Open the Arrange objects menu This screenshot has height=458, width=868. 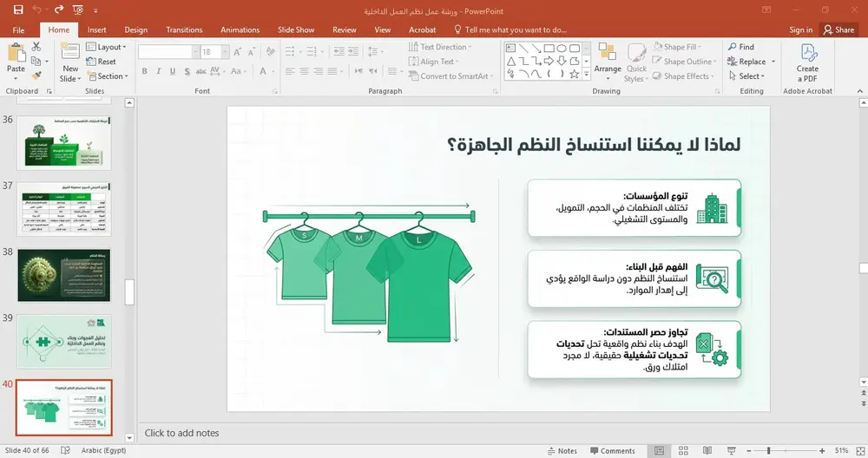pos(608,62)
